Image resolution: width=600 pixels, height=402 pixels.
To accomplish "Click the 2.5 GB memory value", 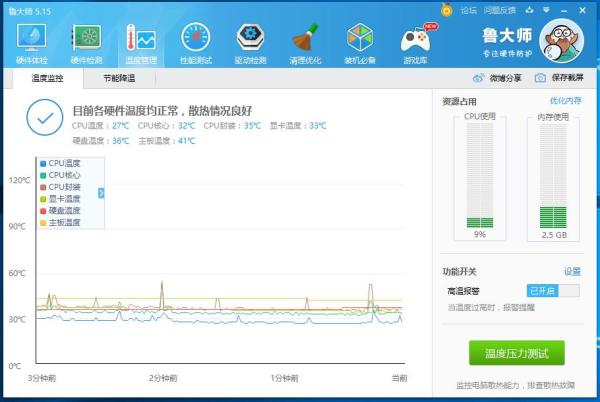I will click(554, 235).
